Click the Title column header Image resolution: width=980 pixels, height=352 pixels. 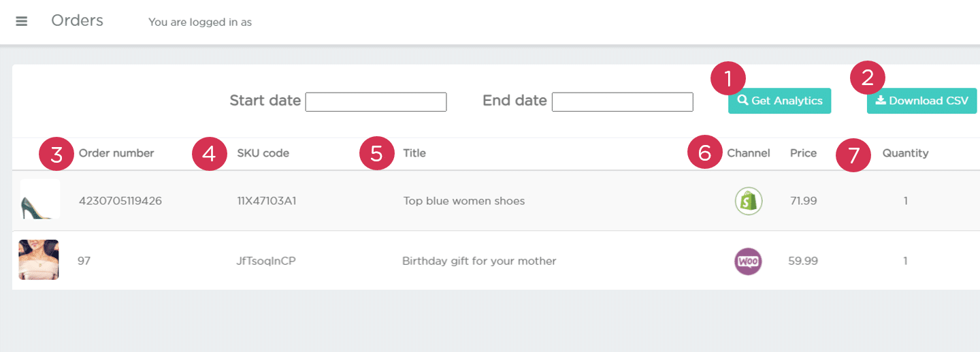pyautogui.click(x=414, y=153)
